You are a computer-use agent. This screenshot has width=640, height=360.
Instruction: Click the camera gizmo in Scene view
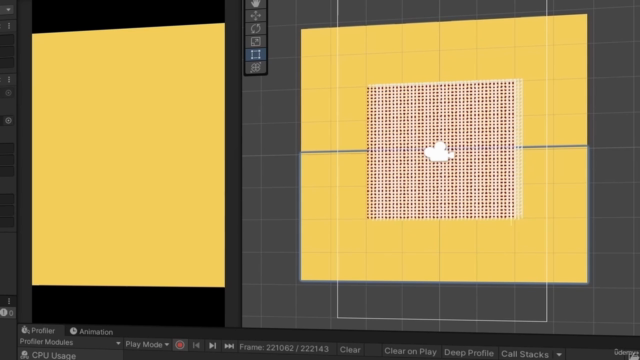(439, 152)
